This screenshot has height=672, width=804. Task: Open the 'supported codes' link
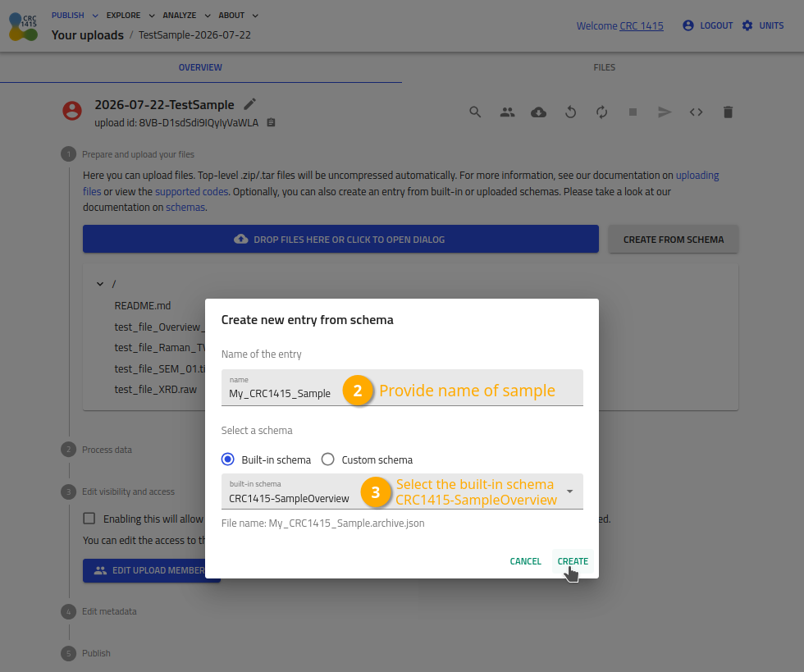[192, 191]
